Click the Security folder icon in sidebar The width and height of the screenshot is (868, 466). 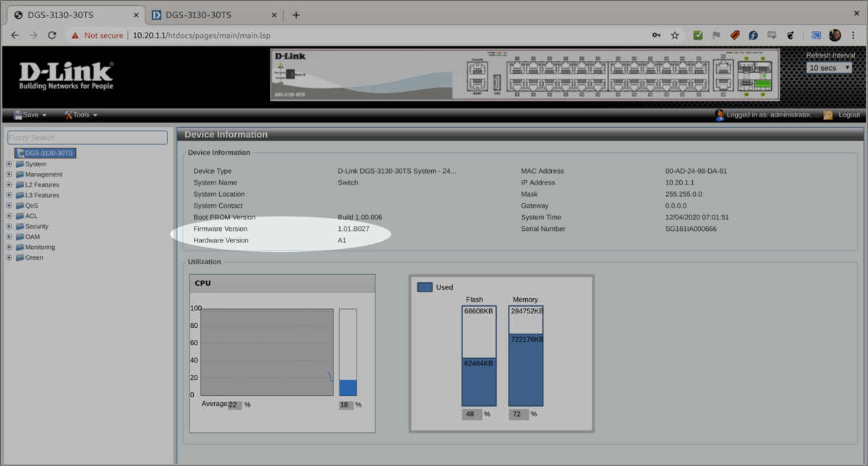coord(20,226)
